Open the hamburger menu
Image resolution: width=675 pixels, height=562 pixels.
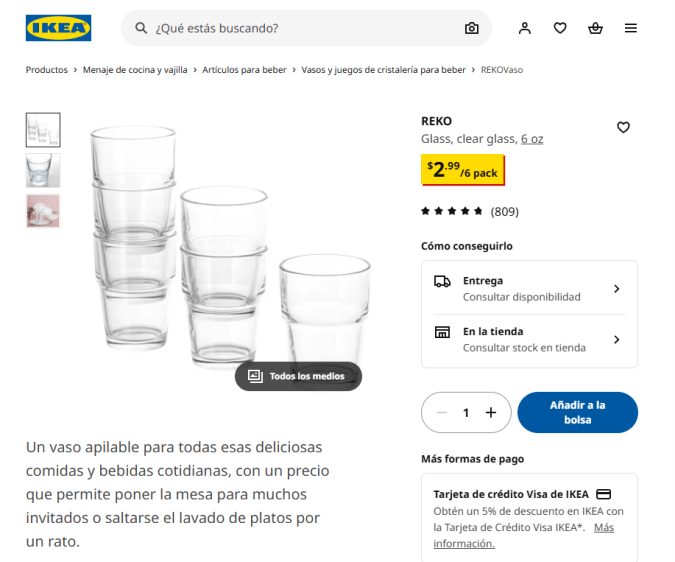tap(631, 28)
